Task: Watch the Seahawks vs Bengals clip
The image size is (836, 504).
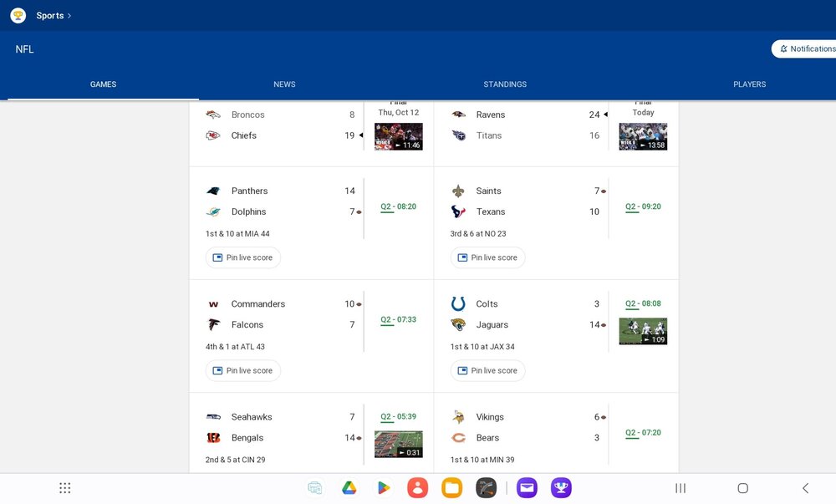Action: click(x=398, y=445)
